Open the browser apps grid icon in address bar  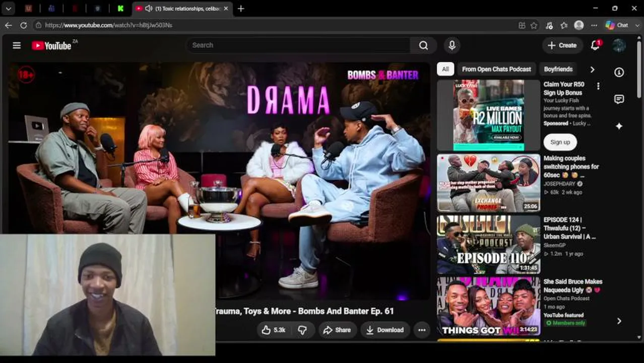(x=522, y=25)
